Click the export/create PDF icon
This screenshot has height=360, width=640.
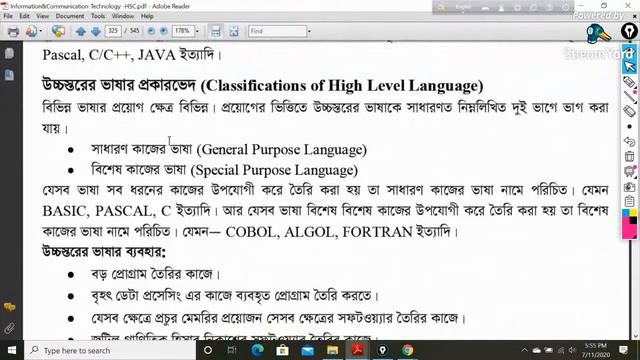pyautogui.click(x=31, y=31)
